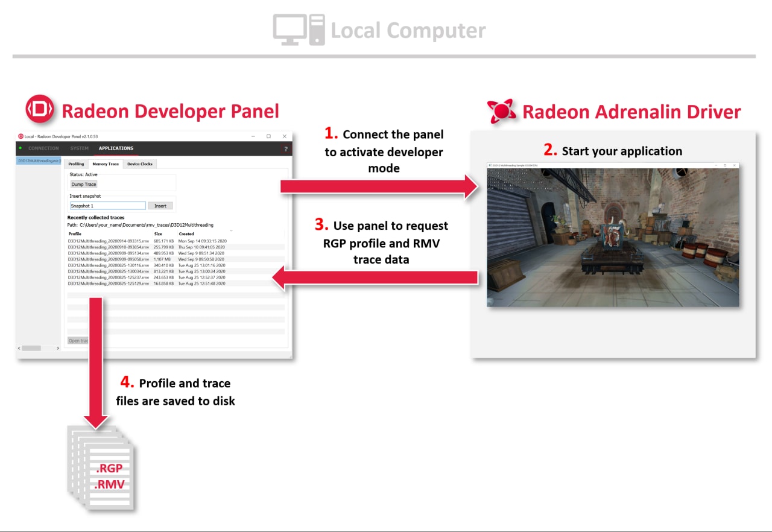Click the Radeon Developer Panel logo
Image resolution: width=772 pixels, height=532 pixels.
pyautogui.click(x=40, y=110)
